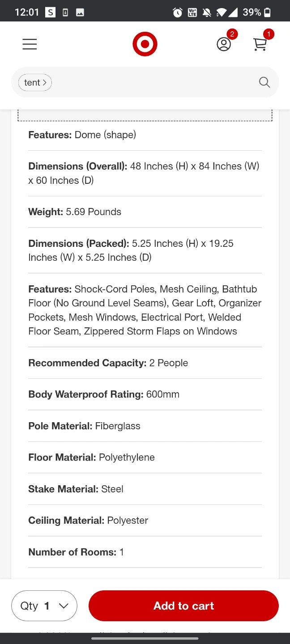Image resolution: width=290 pixels, height=644 pixels.
Task: Tap the muted notifications bell icon
Action: click(x=207, y=13)
